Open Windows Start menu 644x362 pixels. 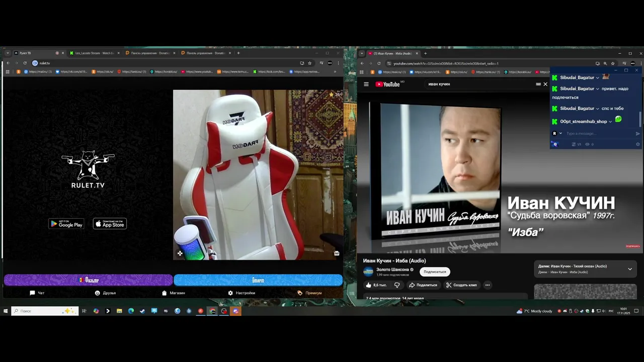(6, 311)
